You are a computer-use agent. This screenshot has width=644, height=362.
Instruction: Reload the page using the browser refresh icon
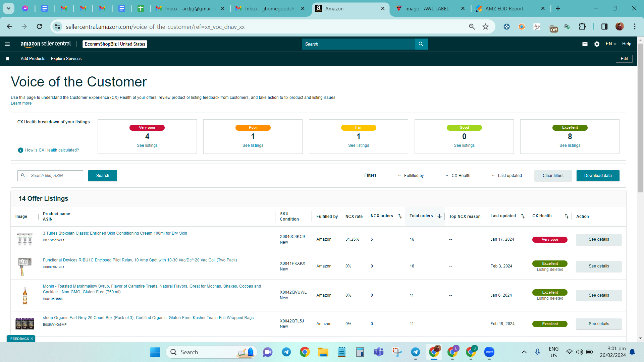point(40,26)
